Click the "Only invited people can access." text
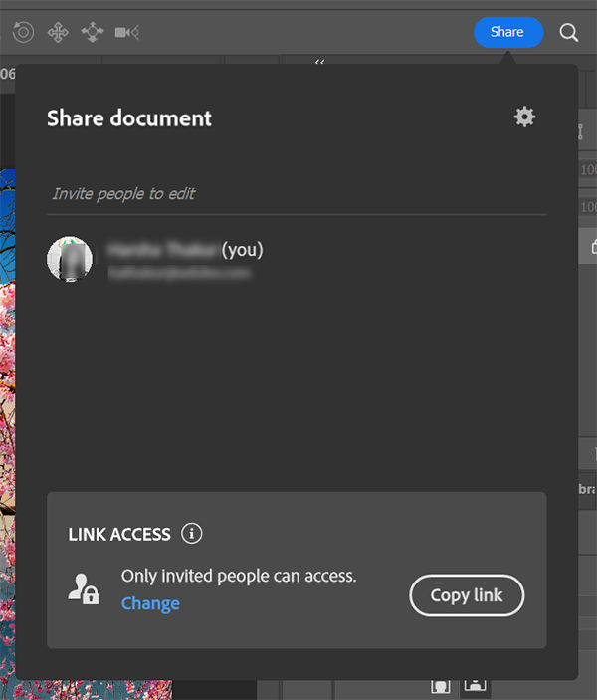 pyautogui.click(x=239, y=576)
